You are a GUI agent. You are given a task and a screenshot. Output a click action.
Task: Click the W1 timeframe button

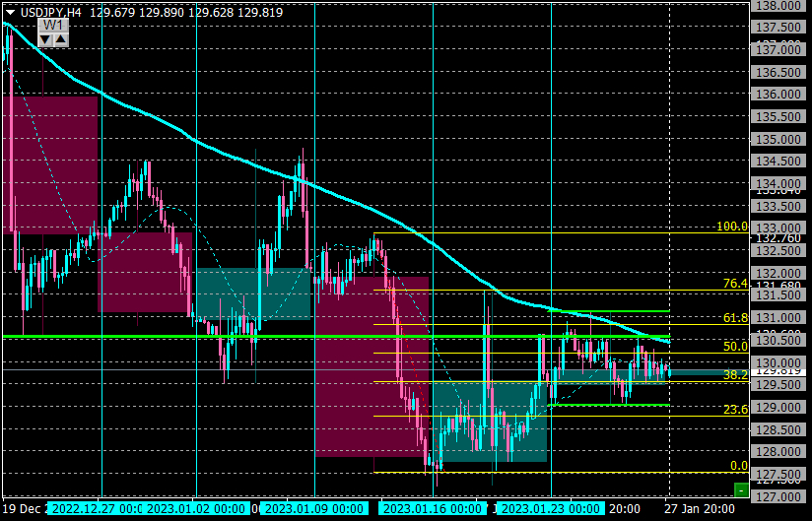(x=53, y=26)
